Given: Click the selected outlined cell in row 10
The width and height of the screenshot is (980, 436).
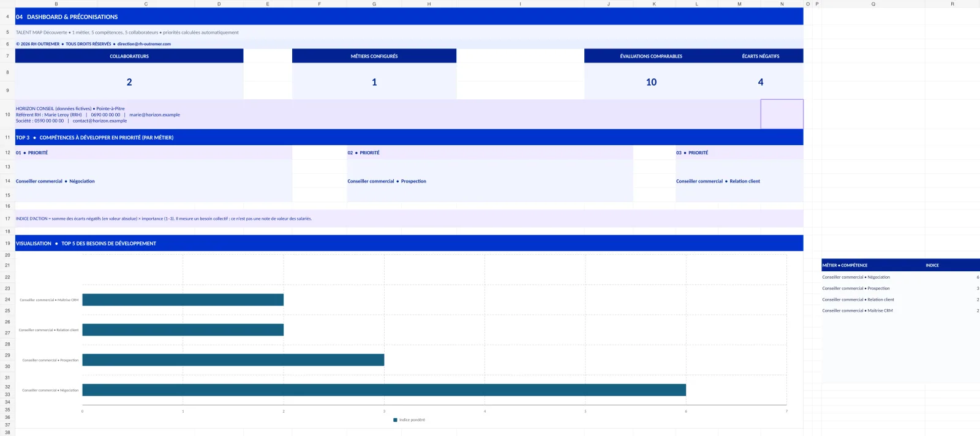Looking at the screenshot, I should pyautogui.click(x=782, y=115).
